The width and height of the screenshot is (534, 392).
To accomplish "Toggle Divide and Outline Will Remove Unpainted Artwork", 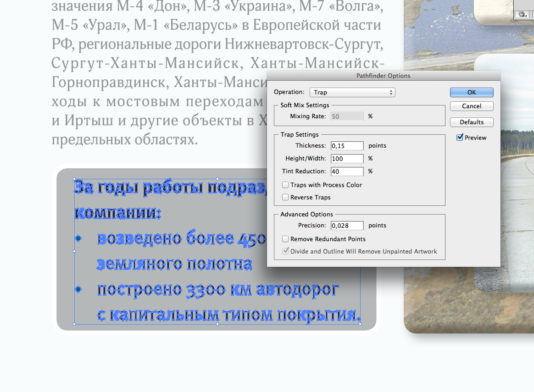I will click(285, 251).
